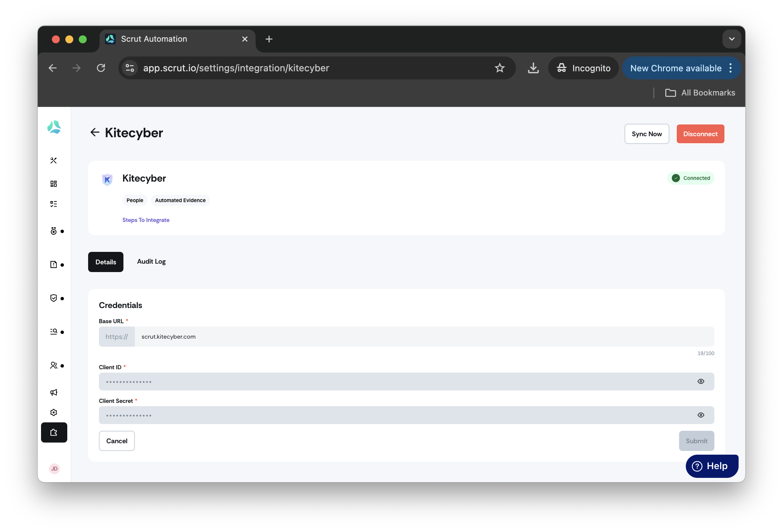Open the integrations puzzle icon in sidebar

click(x=54, y=432)
